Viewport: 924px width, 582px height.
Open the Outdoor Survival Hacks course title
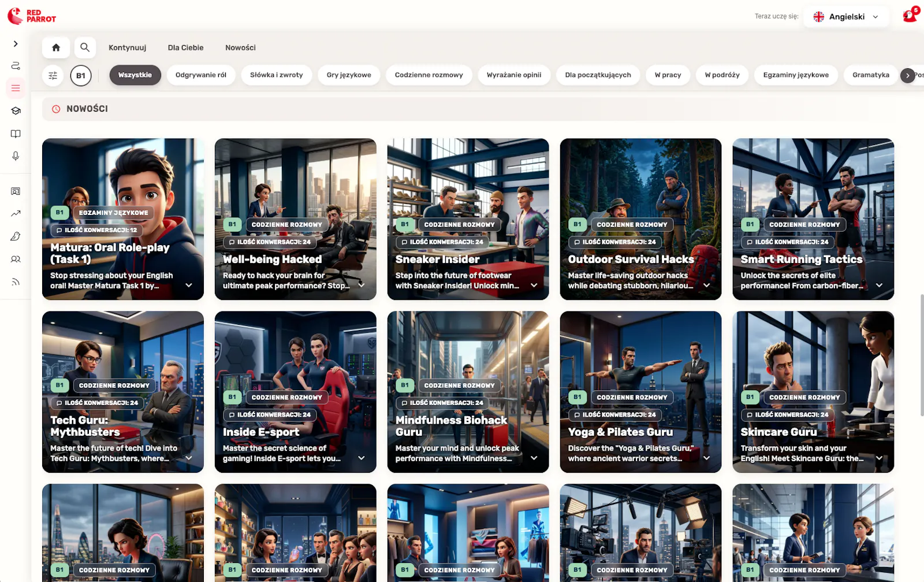[631, 260]
